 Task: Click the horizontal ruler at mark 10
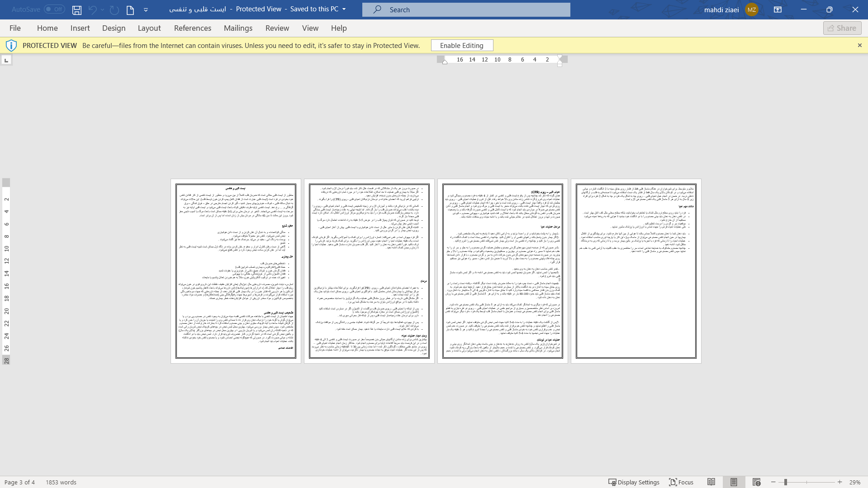pos(497,59)
